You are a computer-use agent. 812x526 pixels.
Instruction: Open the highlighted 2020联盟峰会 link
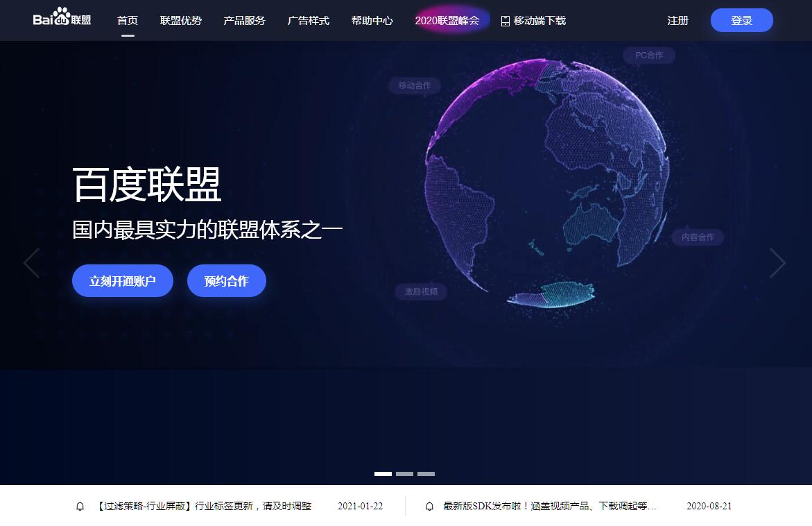point(447,21)
